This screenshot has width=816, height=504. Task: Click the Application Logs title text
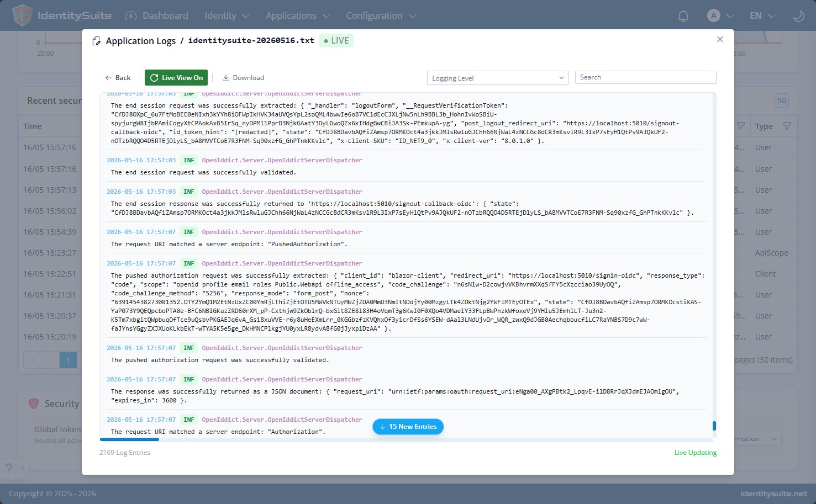140,41
